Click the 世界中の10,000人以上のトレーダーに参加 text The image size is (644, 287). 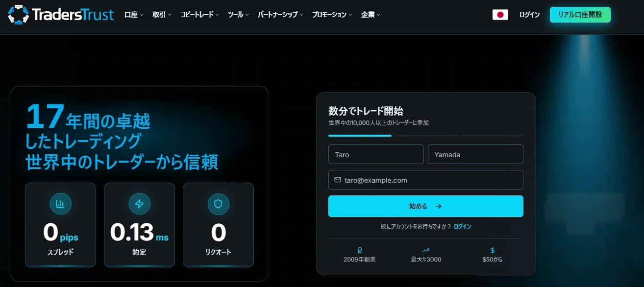(378, 123)
